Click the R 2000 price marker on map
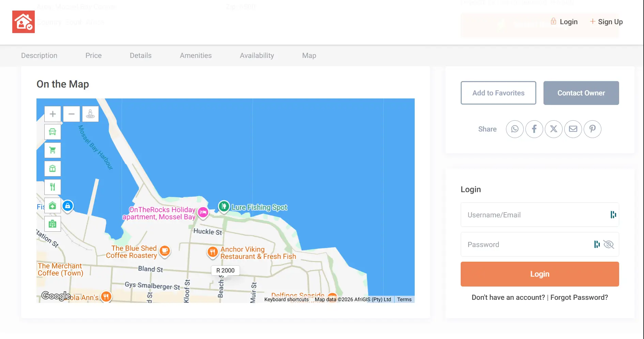The image size is (644, 339). point(225,271)
